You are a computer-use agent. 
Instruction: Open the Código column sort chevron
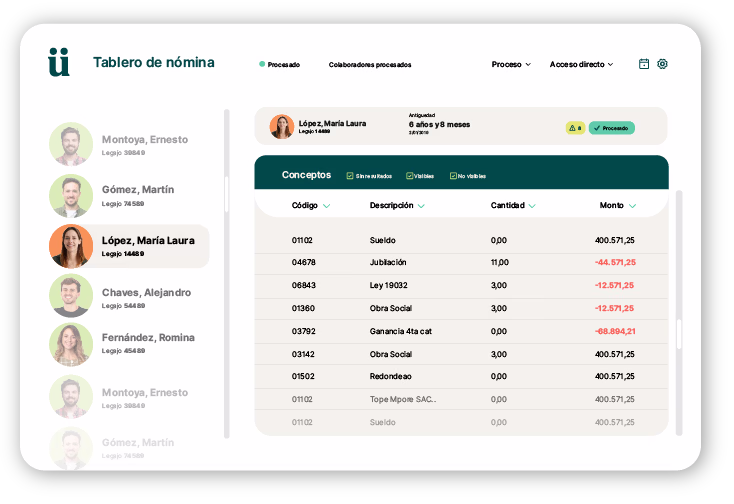[x=327, y=206]
